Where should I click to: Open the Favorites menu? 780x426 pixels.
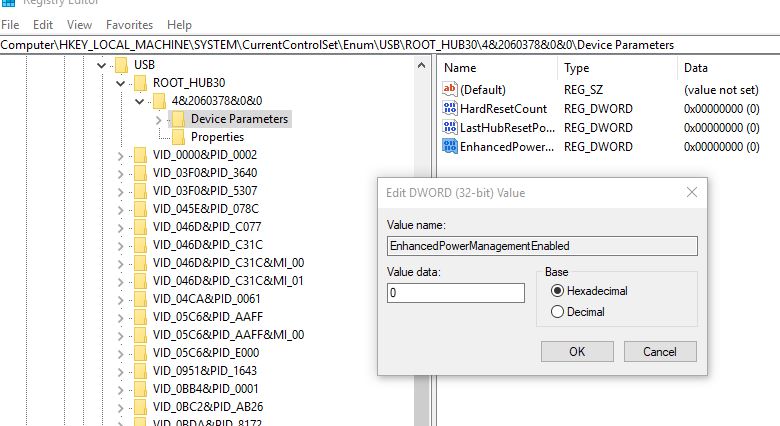(129, 24)
